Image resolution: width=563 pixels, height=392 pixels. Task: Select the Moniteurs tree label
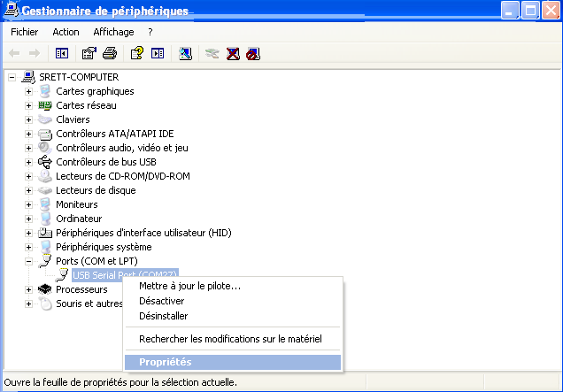(77, 204)
